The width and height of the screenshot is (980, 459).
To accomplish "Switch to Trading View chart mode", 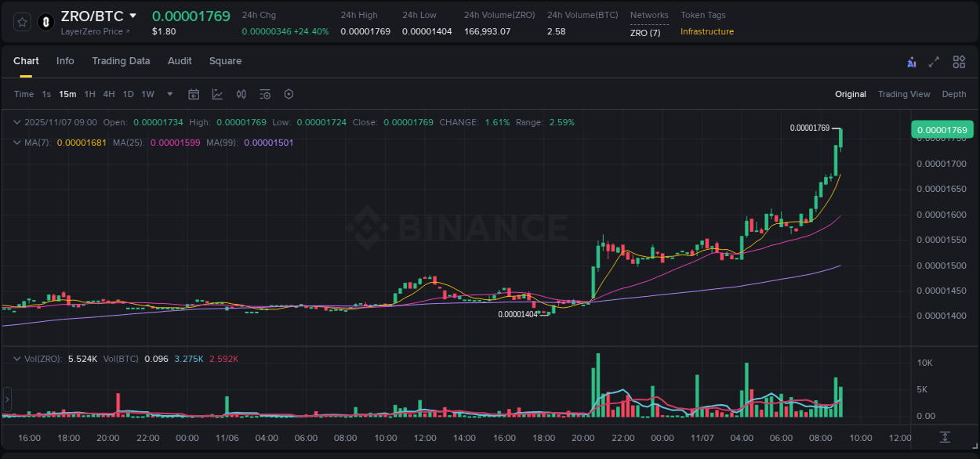I will tap(903, 94).
